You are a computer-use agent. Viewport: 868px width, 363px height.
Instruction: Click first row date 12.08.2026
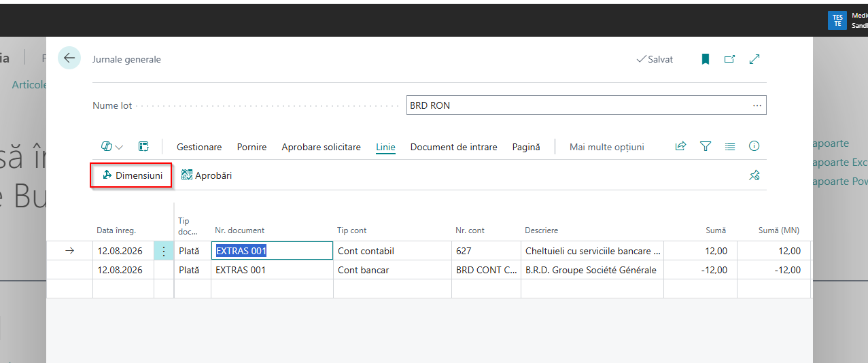pos(123,251)
